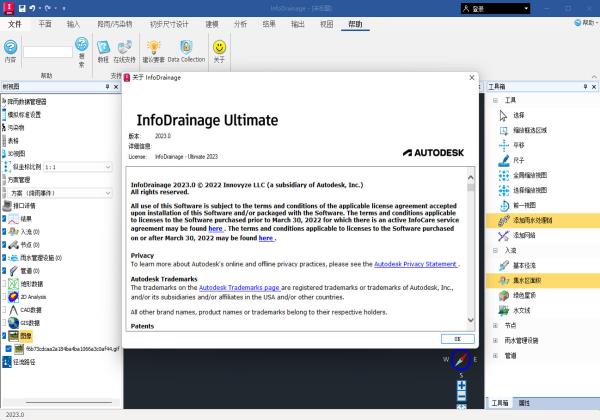This screenshot has width=600, height=420.
Task: Open the help Contents question-mark icon
Action: 10,47
